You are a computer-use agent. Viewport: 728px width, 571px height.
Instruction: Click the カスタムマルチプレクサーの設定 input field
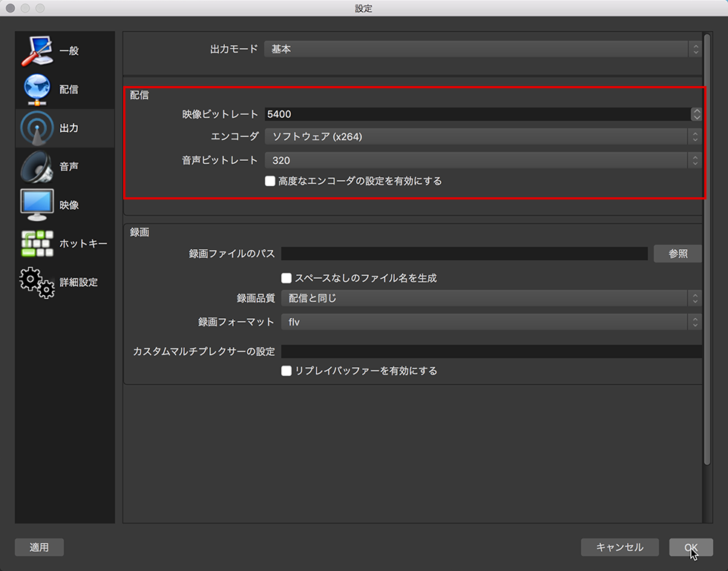[x=492, y=351]
